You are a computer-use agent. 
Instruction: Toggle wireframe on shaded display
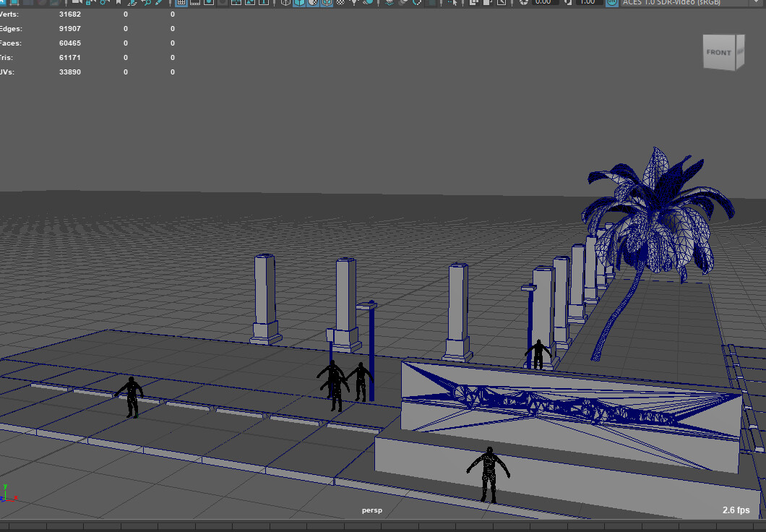coord(327,2)
